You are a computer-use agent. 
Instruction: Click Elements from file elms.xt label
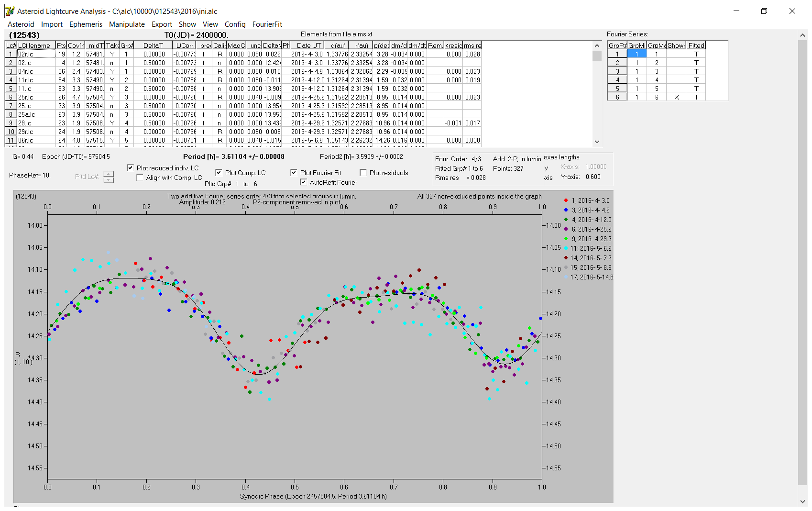click(x=336, y=34)
